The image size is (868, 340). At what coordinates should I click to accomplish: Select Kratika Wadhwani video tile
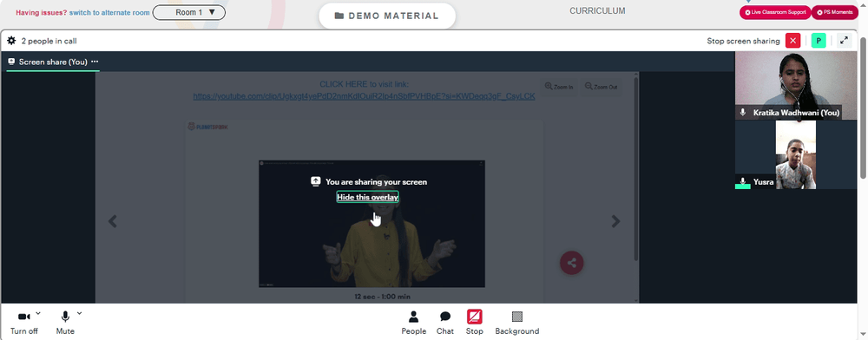pos(795,86)
